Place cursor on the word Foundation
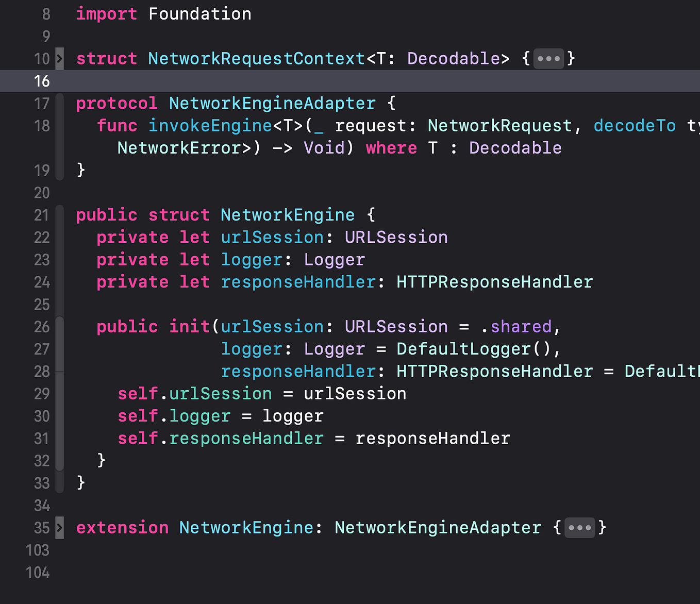The image size is (700, 604). pyautogui.click(x=200, y=14)
